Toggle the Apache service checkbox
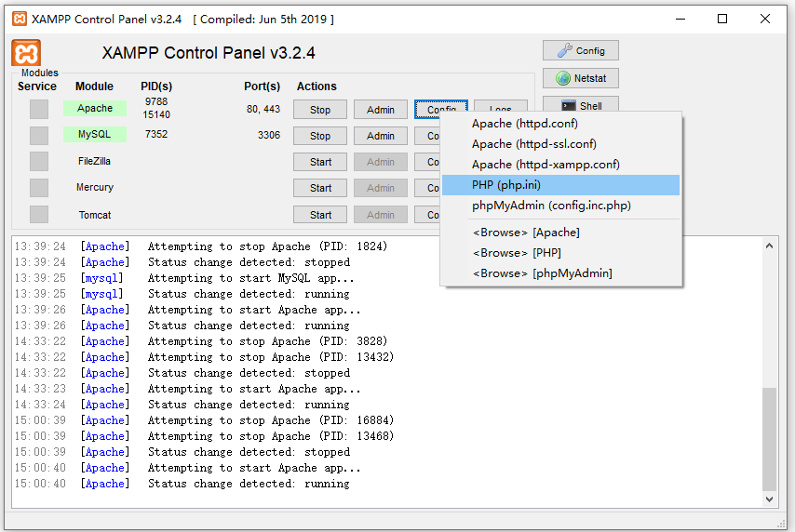The height and width of the screenshot is (532, 795). coord(39,109)
